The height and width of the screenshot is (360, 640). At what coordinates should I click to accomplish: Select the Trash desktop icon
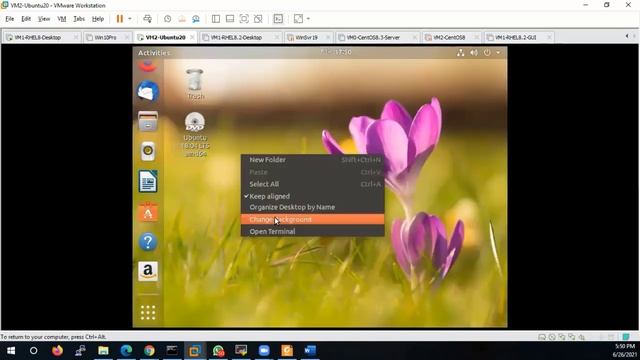pyautogui.click(x=195, y=84)
